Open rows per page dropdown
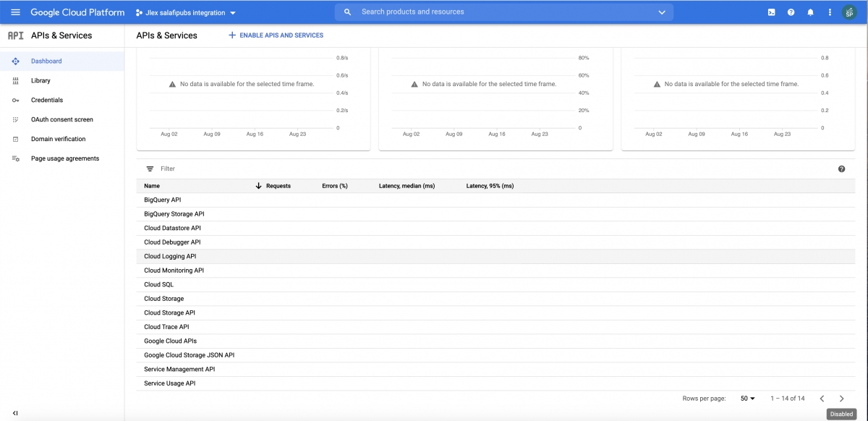Screen dimensions: 868x421 [747, 399]
